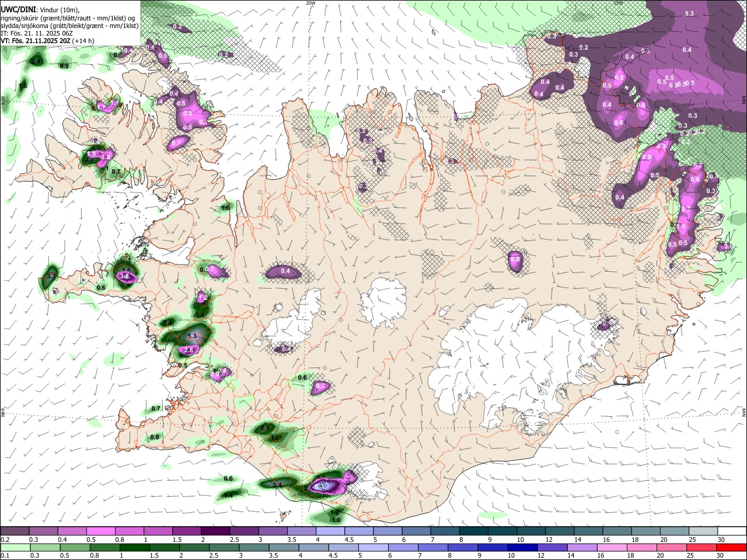The width and height of the screenshot is (747, 560).
Task: Select upper legend lavender swatch 4–4.5
Action: [330, 531]
